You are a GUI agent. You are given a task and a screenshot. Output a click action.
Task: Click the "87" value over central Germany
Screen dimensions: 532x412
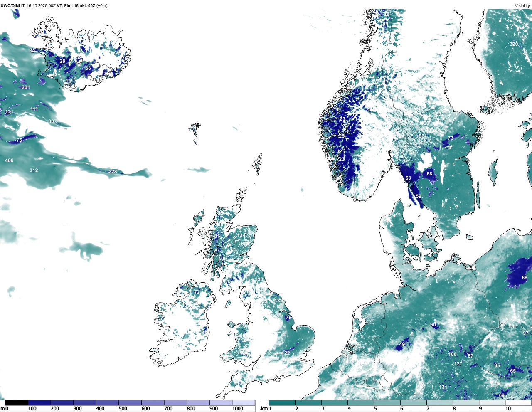point(470,356)
